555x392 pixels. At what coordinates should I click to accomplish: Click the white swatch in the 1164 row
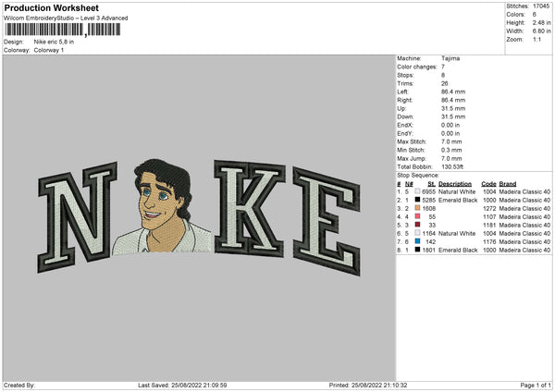[x=417, y=233]
